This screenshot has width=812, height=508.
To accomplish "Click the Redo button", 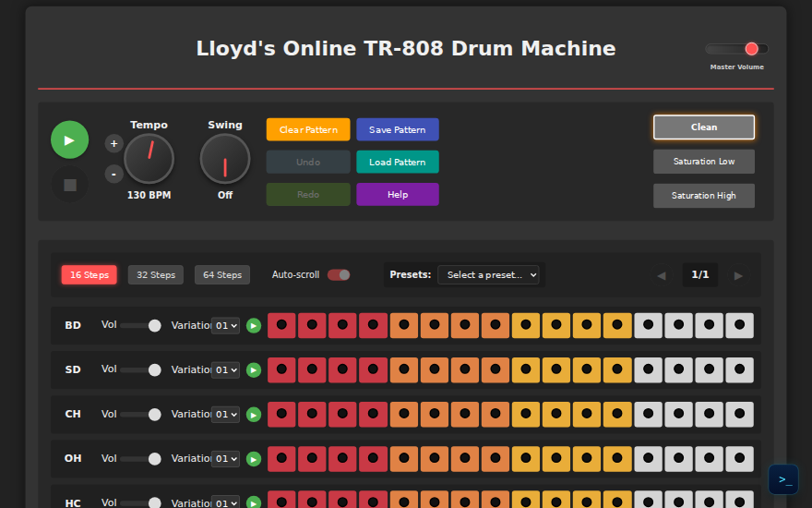I will [x=308, y=194].
